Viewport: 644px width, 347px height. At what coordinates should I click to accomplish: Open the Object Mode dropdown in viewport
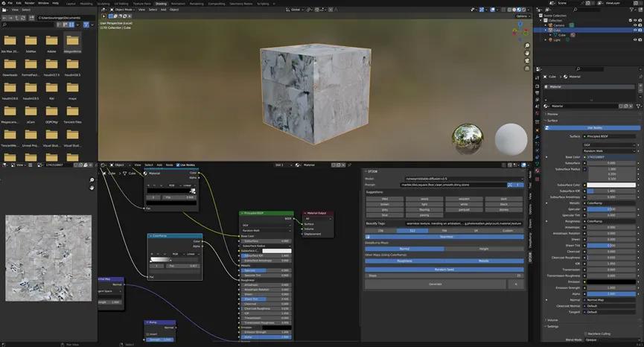[x=123, y=10]
